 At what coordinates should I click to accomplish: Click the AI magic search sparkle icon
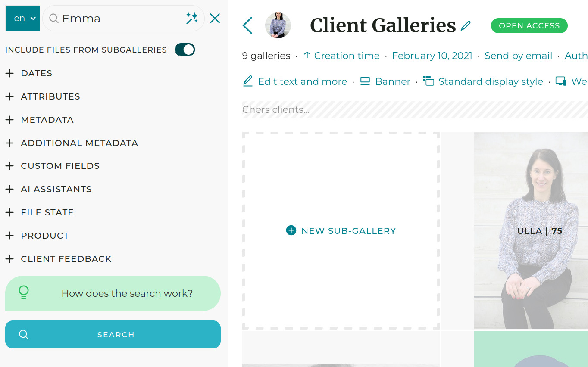[x=192, y=18]
